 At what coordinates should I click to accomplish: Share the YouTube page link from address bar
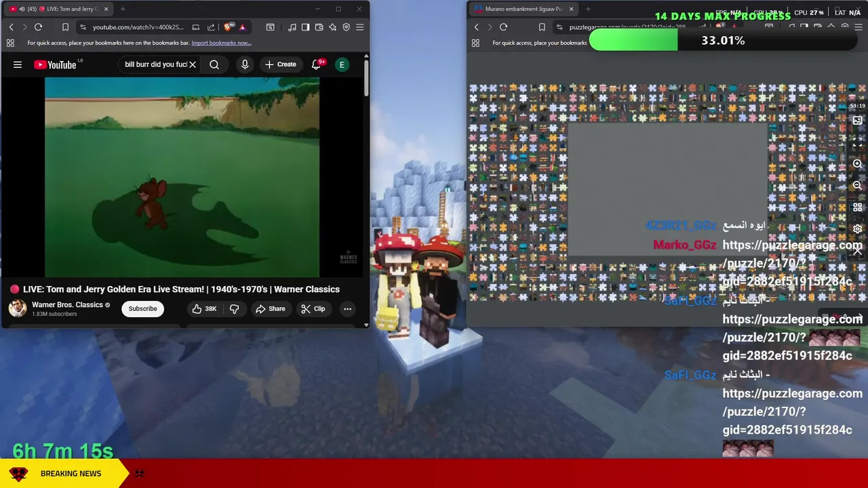(211, 27)
